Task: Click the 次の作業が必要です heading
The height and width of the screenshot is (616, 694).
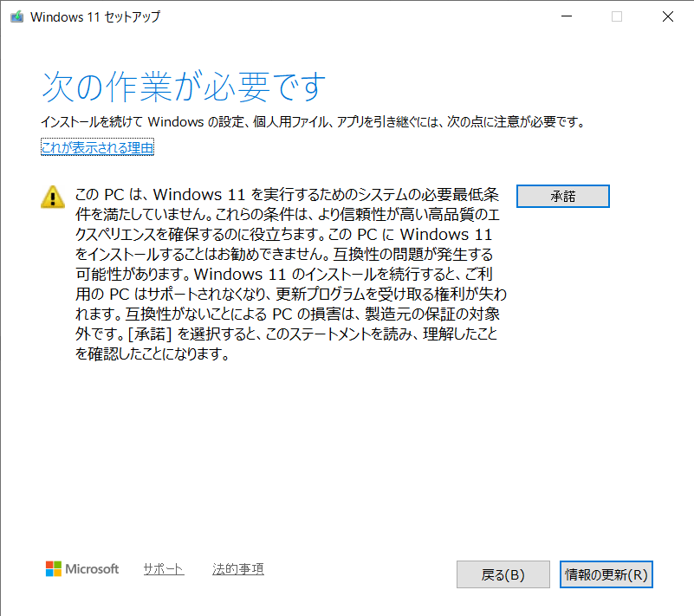Action: [184, 87]
